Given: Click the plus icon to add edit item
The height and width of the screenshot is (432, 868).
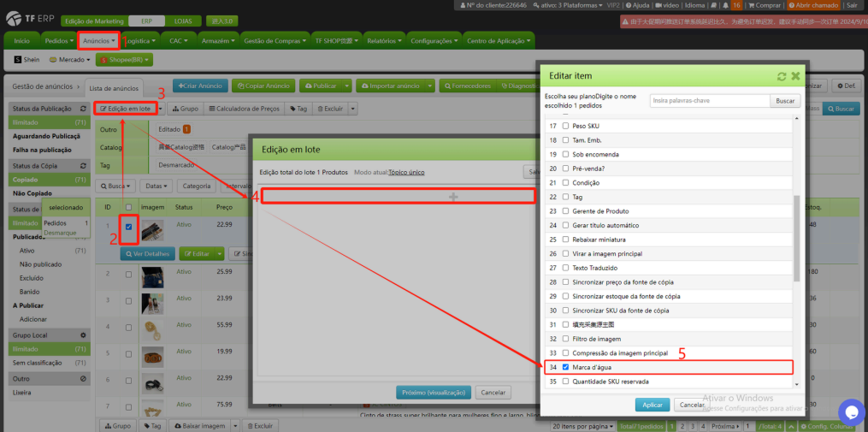Looking at the screenshot, I should click(x=453, y=197).
